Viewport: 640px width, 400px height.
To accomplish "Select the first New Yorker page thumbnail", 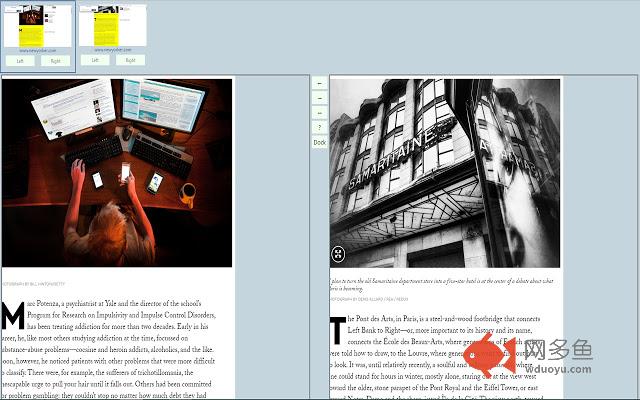I will (x=37, y=27).
